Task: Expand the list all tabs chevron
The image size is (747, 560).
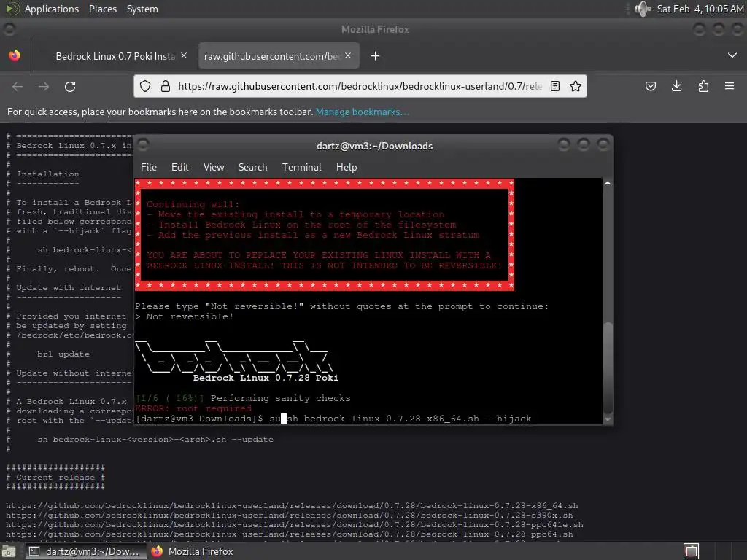Action: [732, 55]
